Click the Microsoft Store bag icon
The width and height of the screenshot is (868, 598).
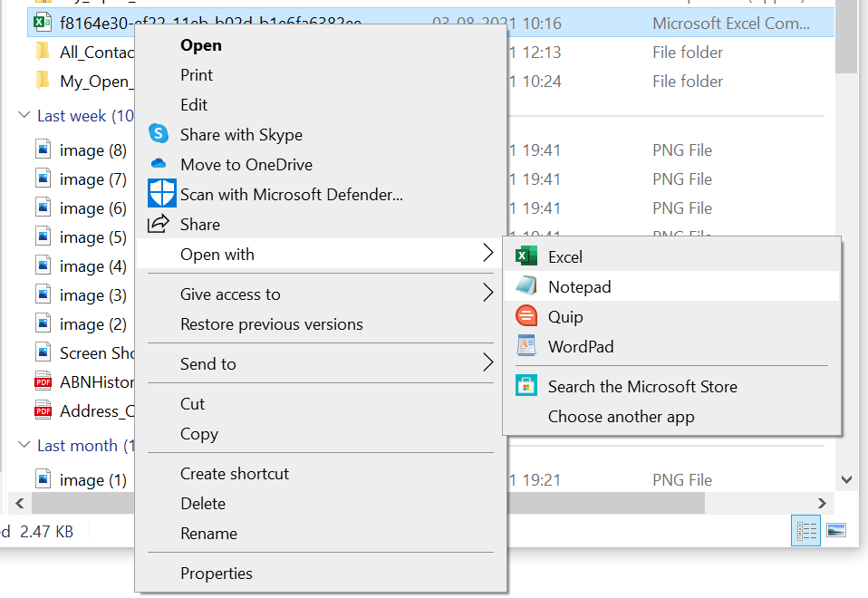526,386
